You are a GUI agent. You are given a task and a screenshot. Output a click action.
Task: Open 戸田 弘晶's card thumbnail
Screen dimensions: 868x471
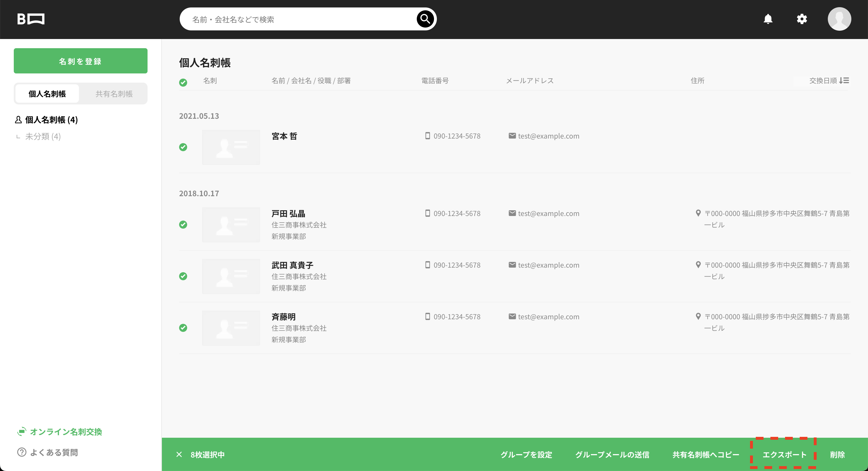click(231, 225)
